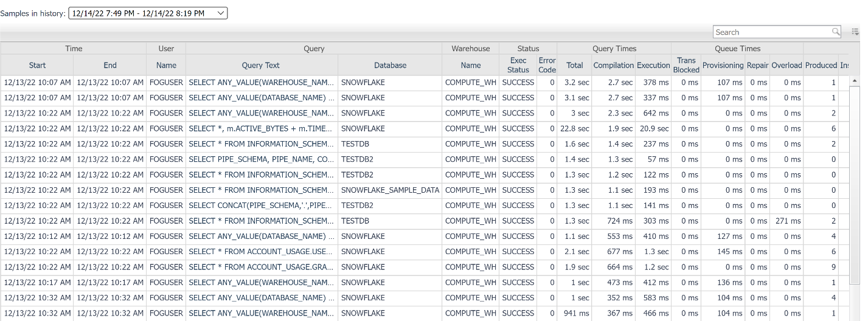Click the Query Text column header
This screenshot has width=868, height=321.
click(x=262, y=65)
